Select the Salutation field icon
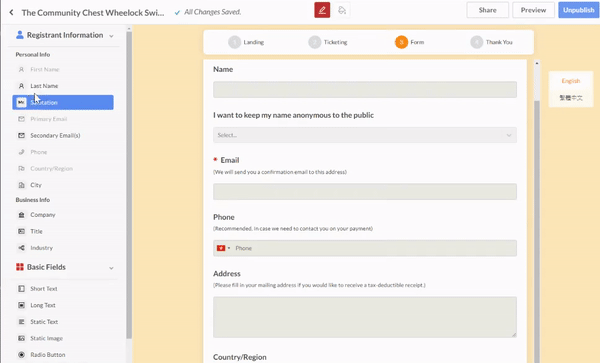This screenshot has height=363, width=600. click(21, 102)
